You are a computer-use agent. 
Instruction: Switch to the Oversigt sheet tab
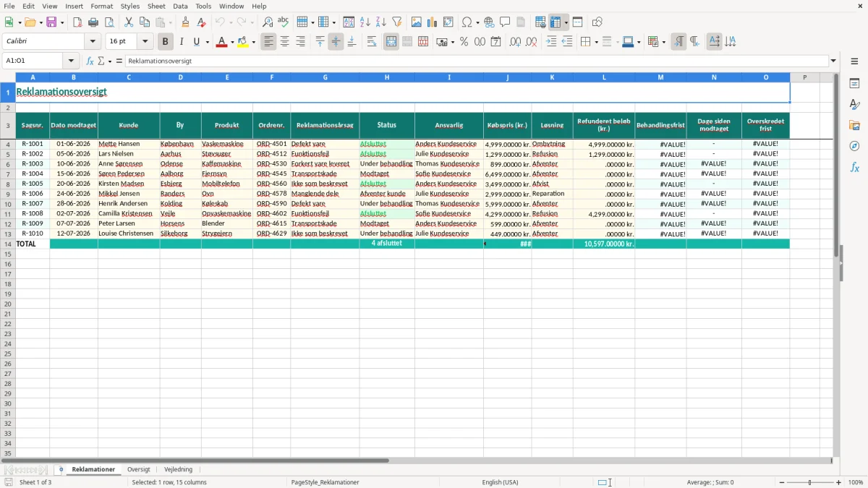tap(139, 470)
